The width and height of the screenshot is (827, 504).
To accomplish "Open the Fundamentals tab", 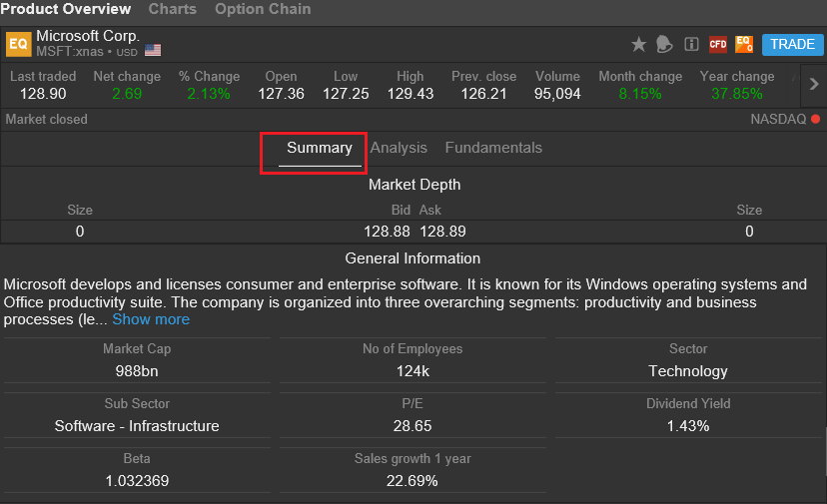I will tap(493, 148).
